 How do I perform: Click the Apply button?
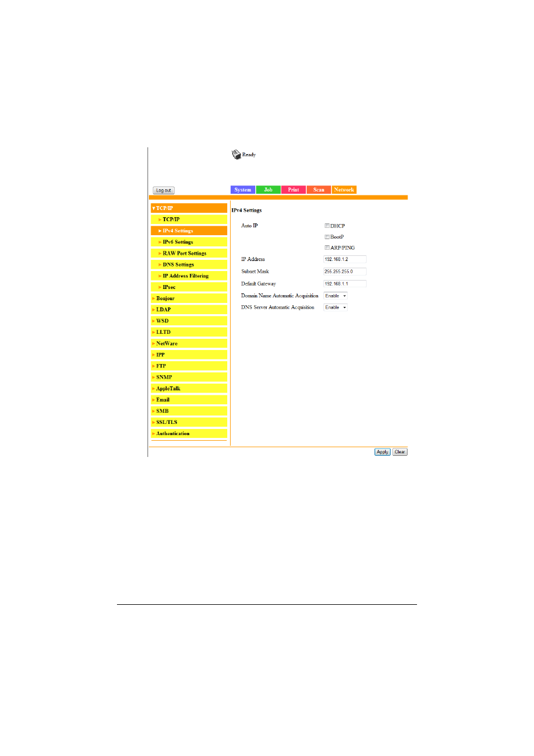(x=382, y=452)
